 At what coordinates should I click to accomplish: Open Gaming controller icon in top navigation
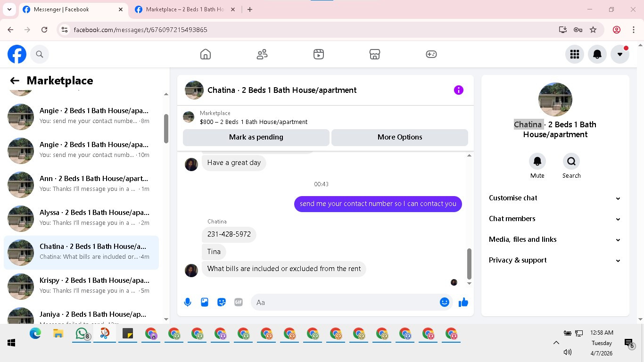tap(431, 54)
